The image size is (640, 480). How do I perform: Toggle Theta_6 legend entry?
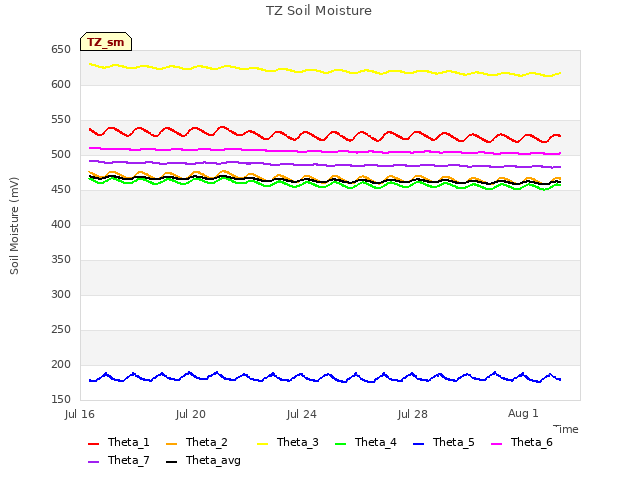tap(522, 442)
